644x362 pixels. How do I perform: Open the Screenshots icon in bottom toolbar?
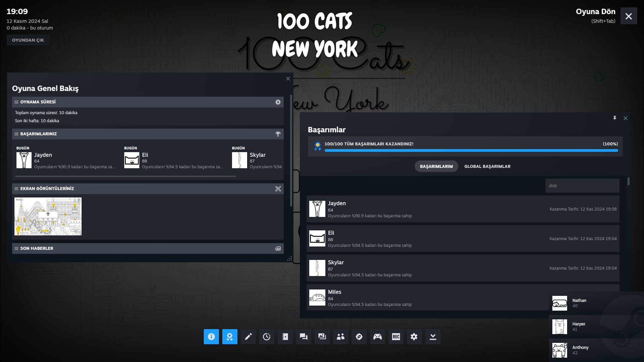322,336
